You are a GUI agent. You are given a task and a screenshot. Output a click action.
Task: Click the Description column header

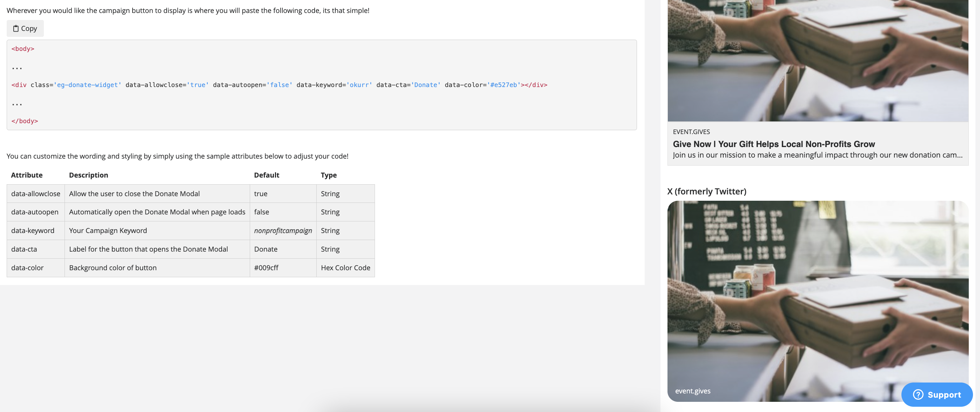click(x=89, y=175)
